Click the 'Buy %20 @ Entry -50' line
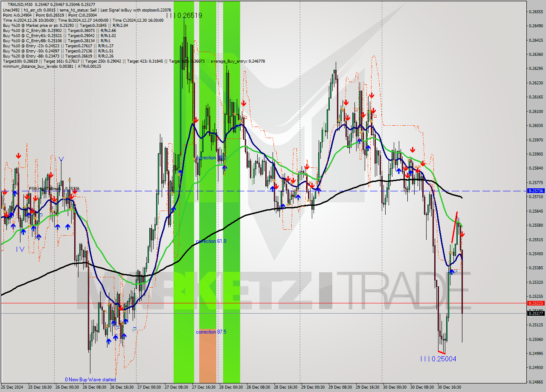The height and width of the screenshot is (392, 546). (x=58, y=51)
